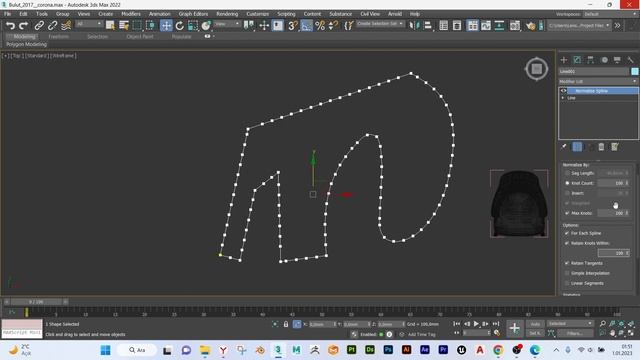Click Remove Modifier trash icon

pyautogui.click(x=601, y=147)
